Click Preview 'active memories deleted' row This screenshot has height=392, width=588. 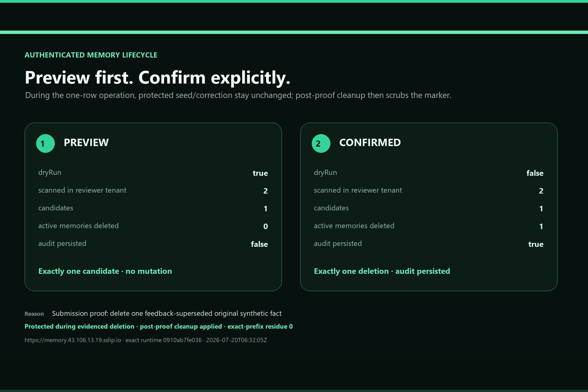(153, 226)
